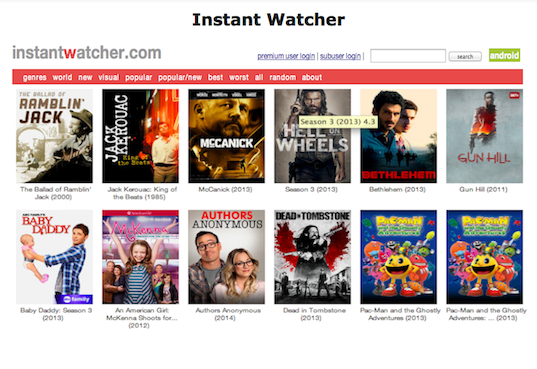This screenshot has width=537, height=369.
Task: Click the Season 3 (2013) caption
Action: point(311,189)
